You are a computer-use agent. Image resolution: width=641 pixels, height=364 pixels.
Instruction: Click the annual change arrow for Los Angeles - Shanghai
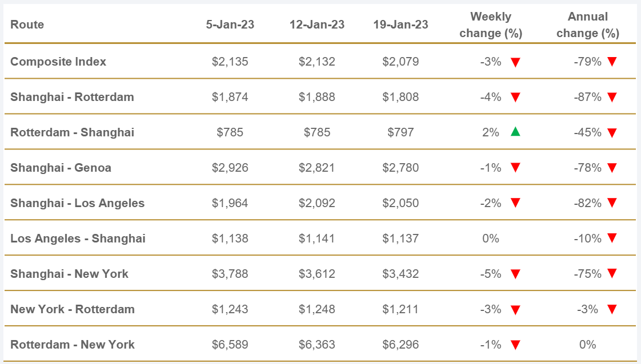click(x=612, y=238)
